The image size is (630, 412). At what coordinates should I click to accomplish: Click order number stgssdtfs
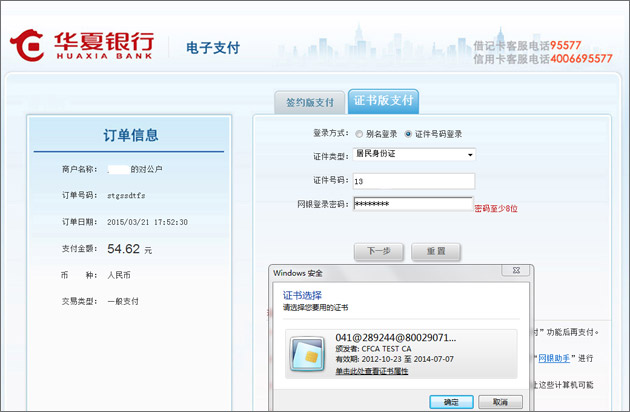pos(126,196)
